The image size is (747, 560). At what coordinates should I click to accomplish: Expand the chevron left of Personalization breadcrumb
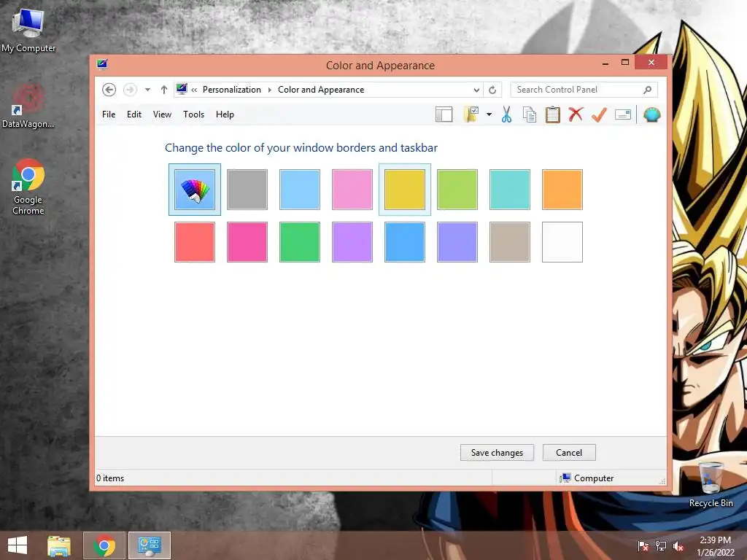click(194, 90)
